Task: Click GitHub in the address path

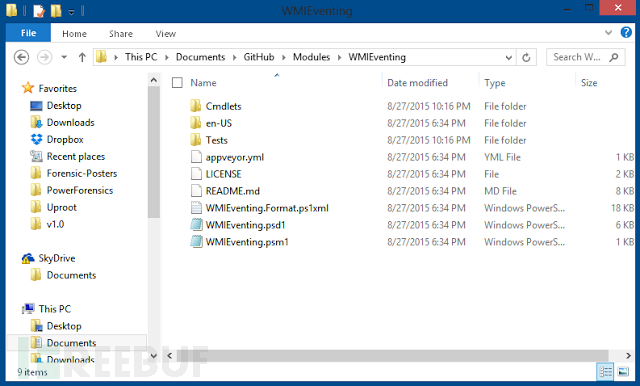Action: (x=259, y=57)
